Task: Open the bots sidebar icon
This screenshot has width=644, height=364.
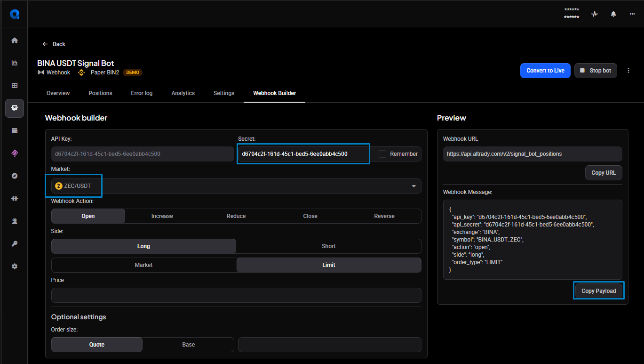Action: coord(15,108)
